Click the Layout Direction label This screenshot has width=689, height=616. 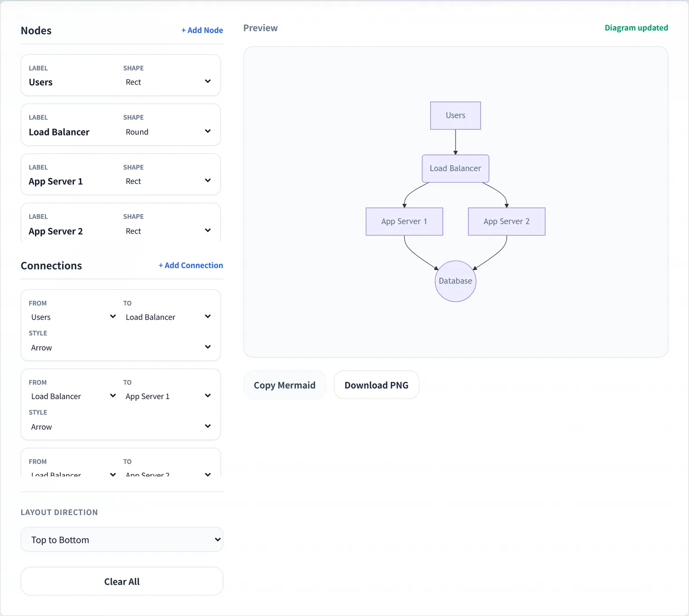click(59, 512)
